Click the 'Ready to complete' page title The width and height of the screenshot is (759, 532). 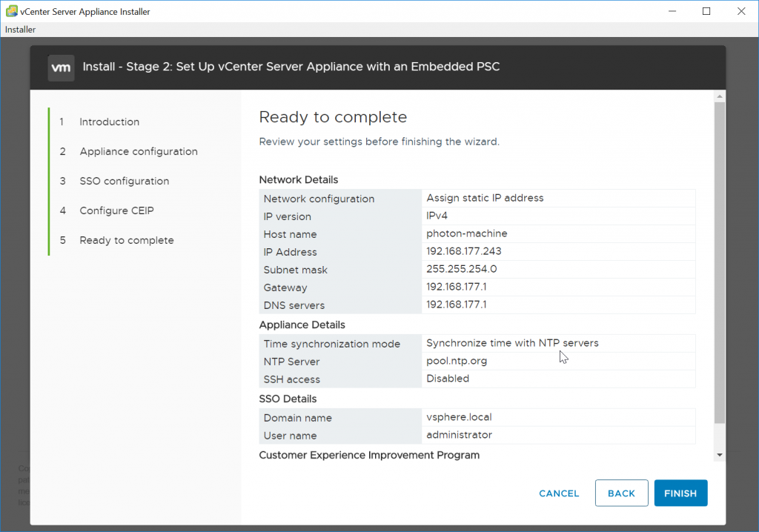(x=333, y=117)
